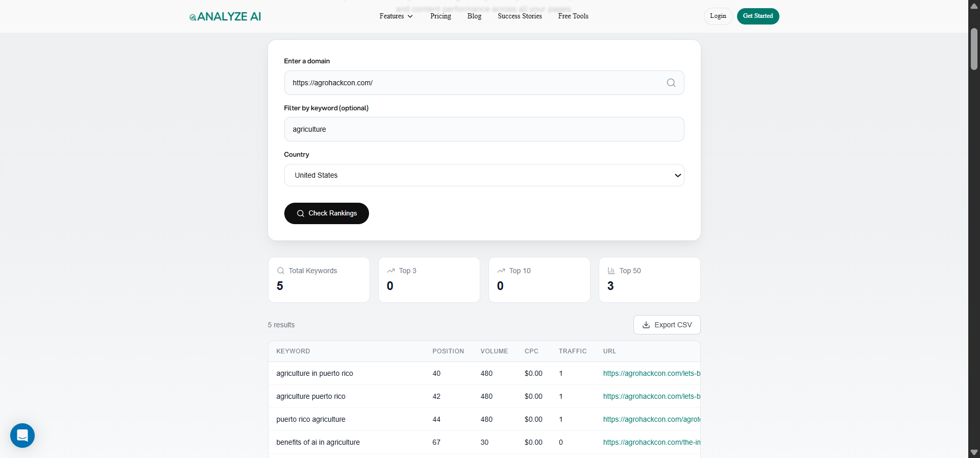Click position value 42

(x=436, y=396)
